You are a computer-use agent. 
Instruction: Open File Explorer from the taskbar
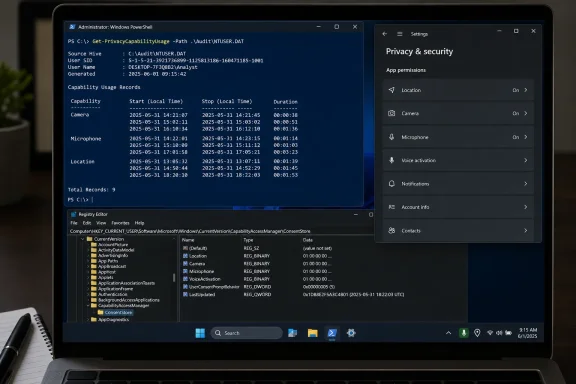click(x=313, y=333)
